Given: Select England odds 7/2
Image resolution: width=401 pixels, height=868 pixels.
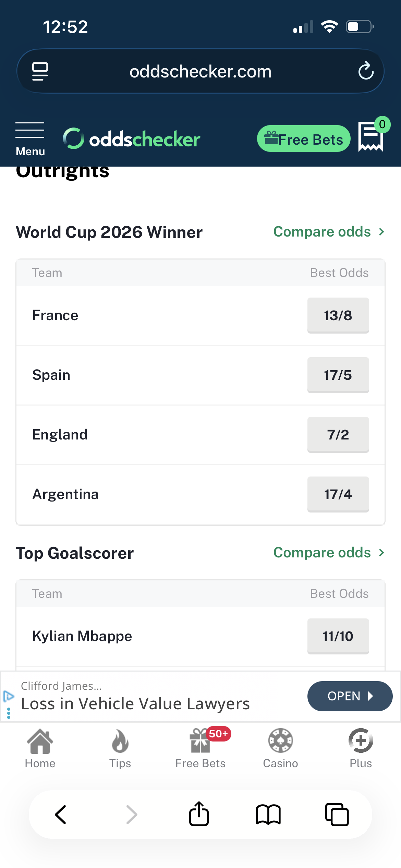Looking at the screenshot, I should 338,435.
